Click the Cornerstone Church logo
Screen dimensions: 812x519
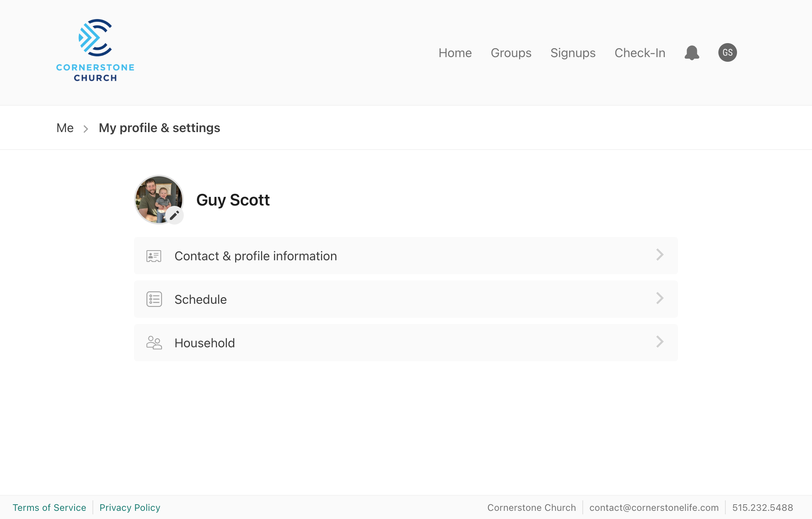95,51
